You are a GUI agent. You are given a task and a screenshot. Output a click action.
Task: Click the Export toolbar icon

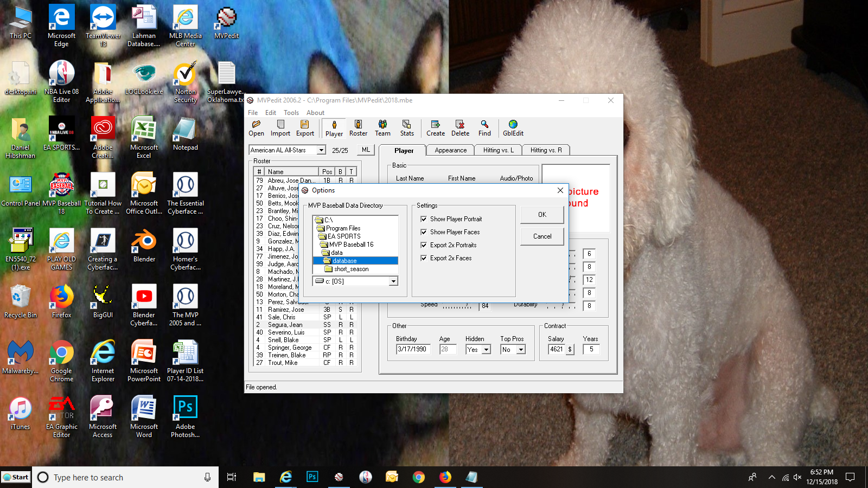[305, 128]
